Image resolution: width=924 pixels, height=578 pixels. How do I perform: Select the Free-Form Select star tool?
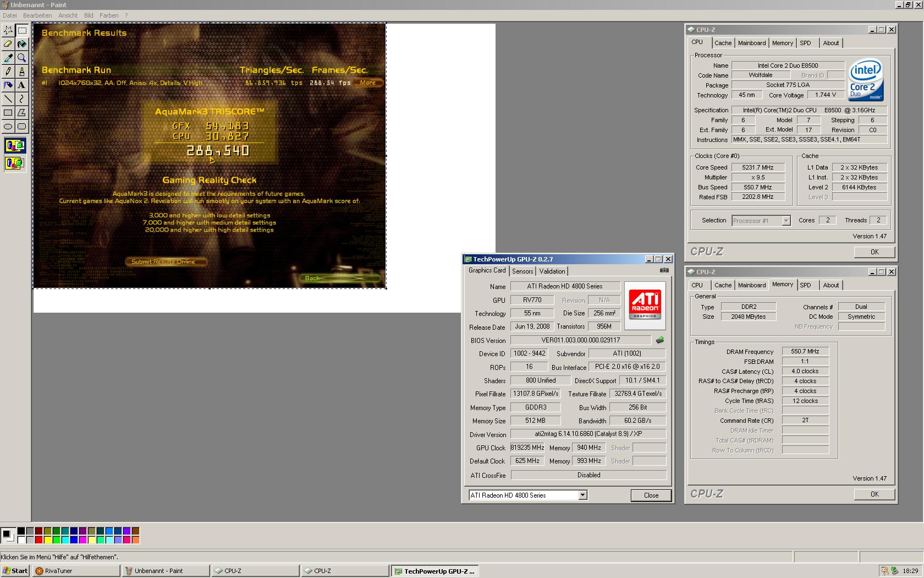[8, 30]
